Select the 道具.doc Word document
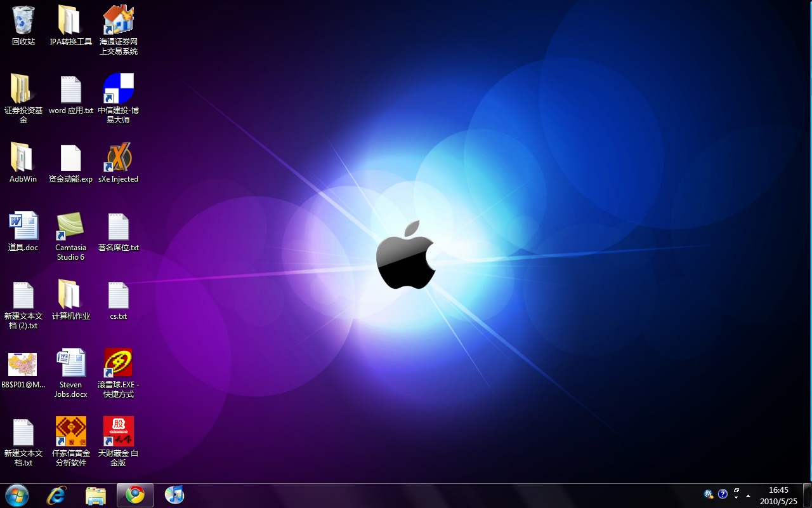The height and width of the screenshot is (508, 812). 23,232
